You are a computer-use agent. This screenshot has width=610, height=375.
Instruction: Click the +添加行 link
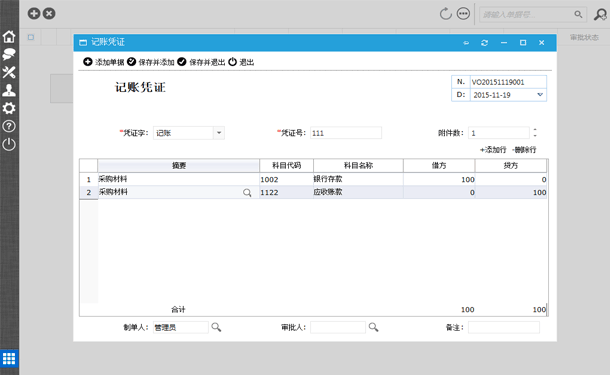click(x=493, y=150)
